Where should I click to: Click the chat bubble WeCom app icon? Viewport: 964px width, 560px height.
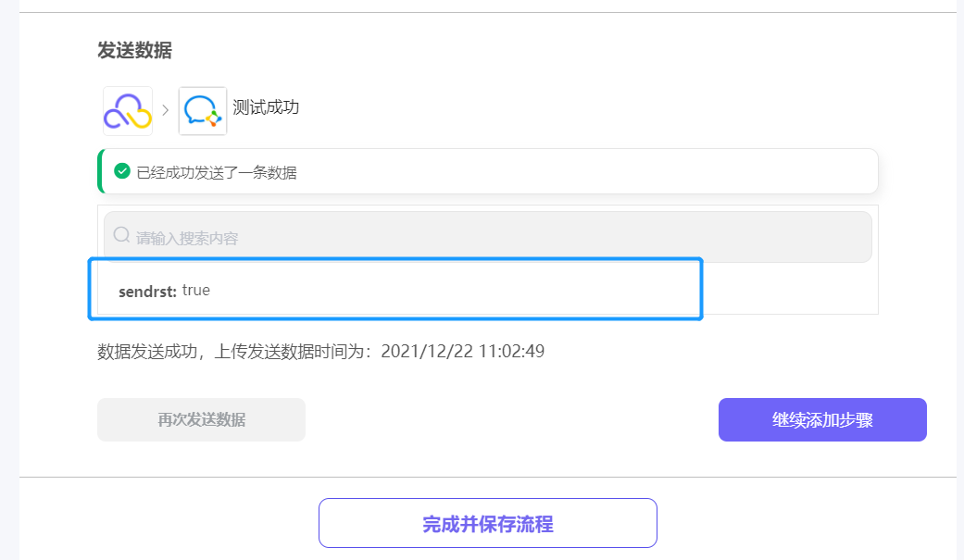202,111
